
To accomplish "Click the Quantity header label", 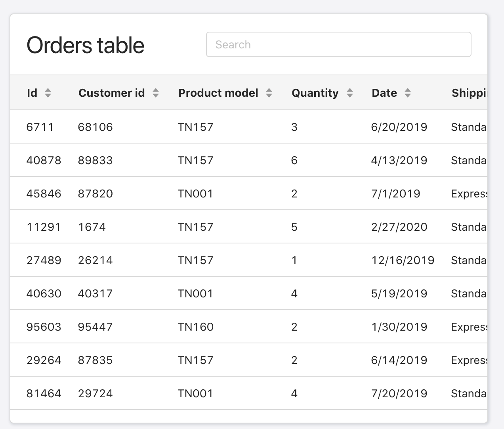I will tap(315, 93).
